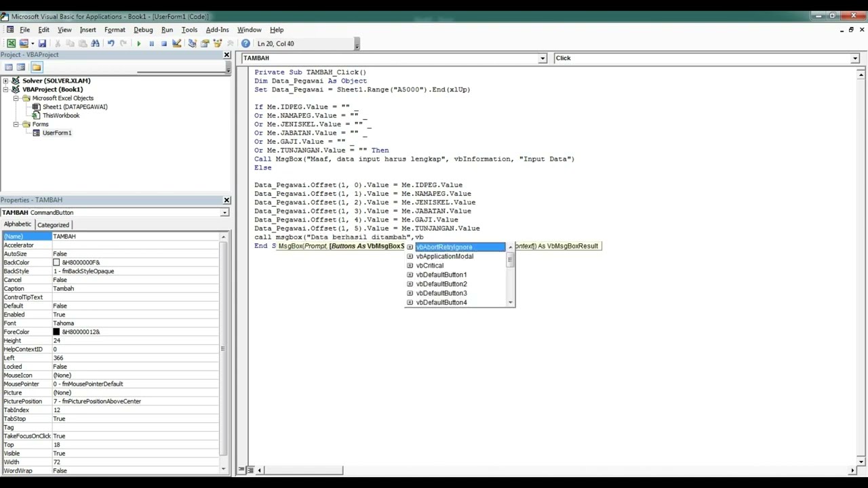Screen dimensions: 868x488
Task: Open the Object Browser toolbar icon
Action: pyautogui.click(x=217, y=43)
